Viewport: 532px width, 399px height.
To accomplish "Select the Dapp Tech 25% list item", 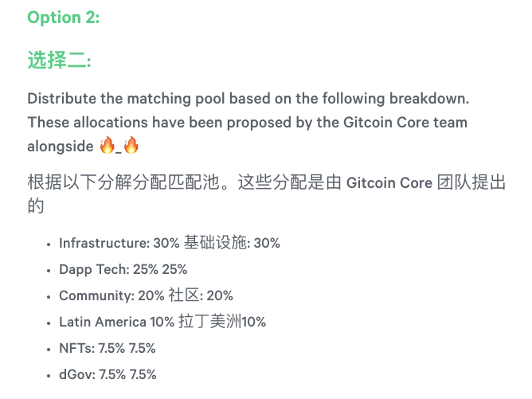I will click(x=123, y=269).
